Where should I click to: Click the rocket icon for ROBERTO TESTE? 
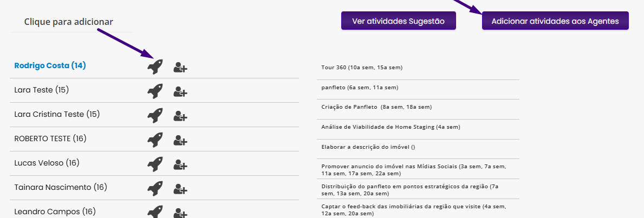pos(155,140)
